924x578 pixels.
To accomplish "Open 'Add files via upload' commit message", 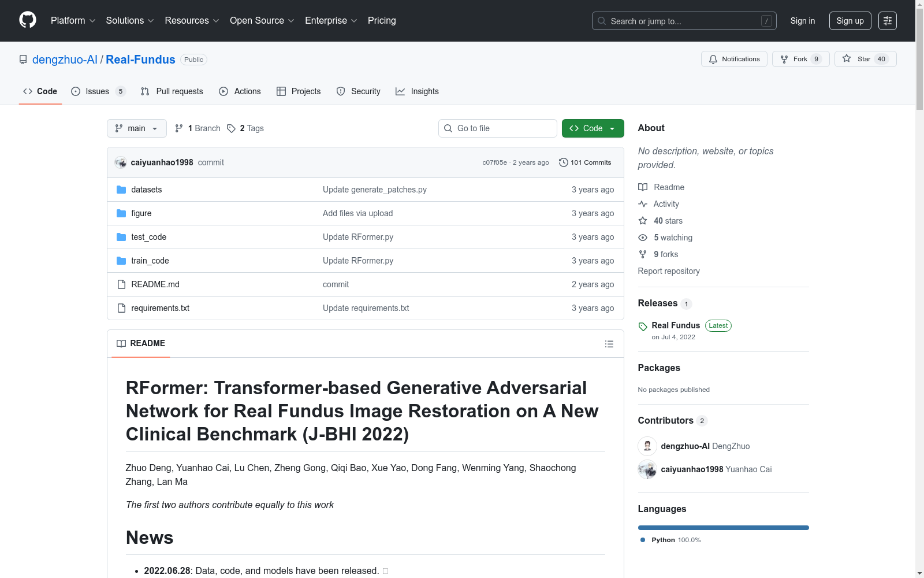I will [x=358, y=213].
